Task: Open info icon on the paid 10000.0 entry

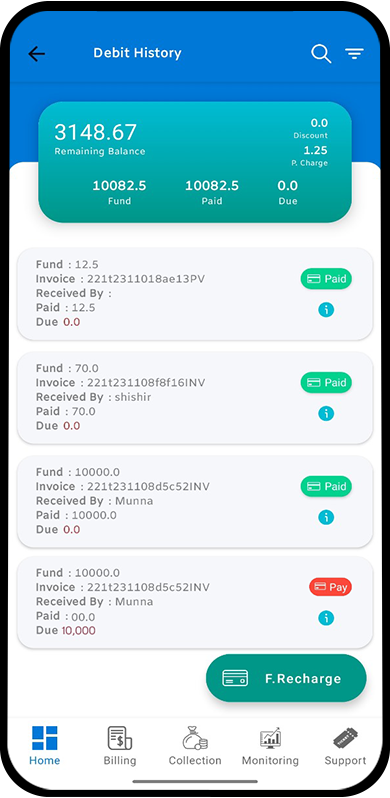Action: [326, 517]
